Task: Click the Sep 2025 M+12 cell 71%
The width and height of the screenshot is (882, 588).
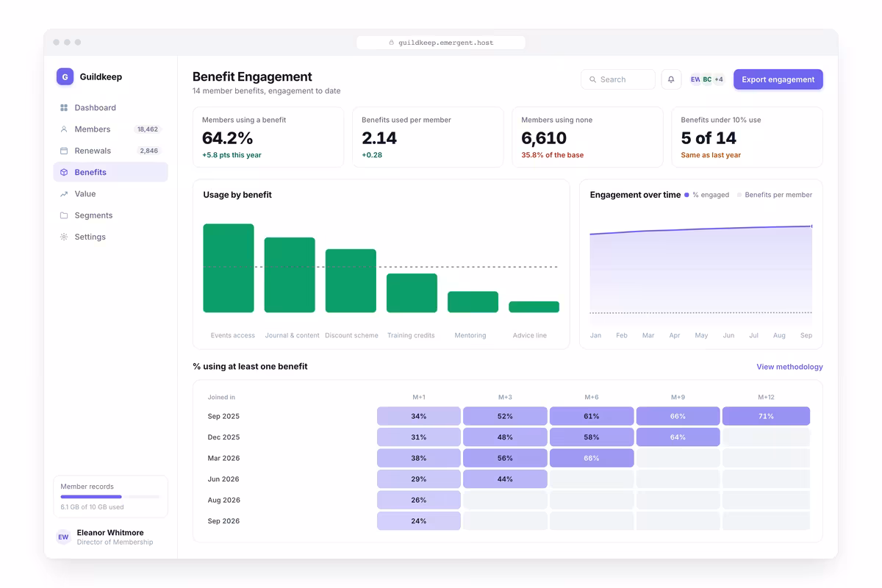Action: [766, 416]
